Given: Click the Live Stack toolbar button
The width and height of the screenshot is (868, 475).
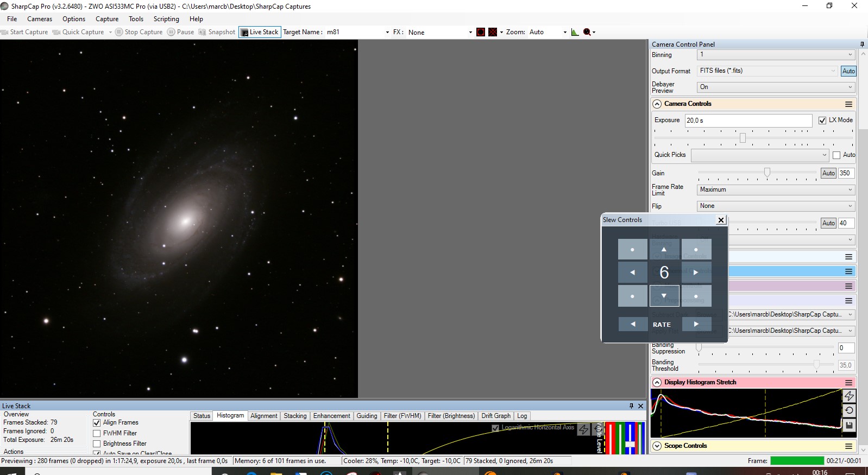Looking at the screenshot, I should click(x=259, y=32).
